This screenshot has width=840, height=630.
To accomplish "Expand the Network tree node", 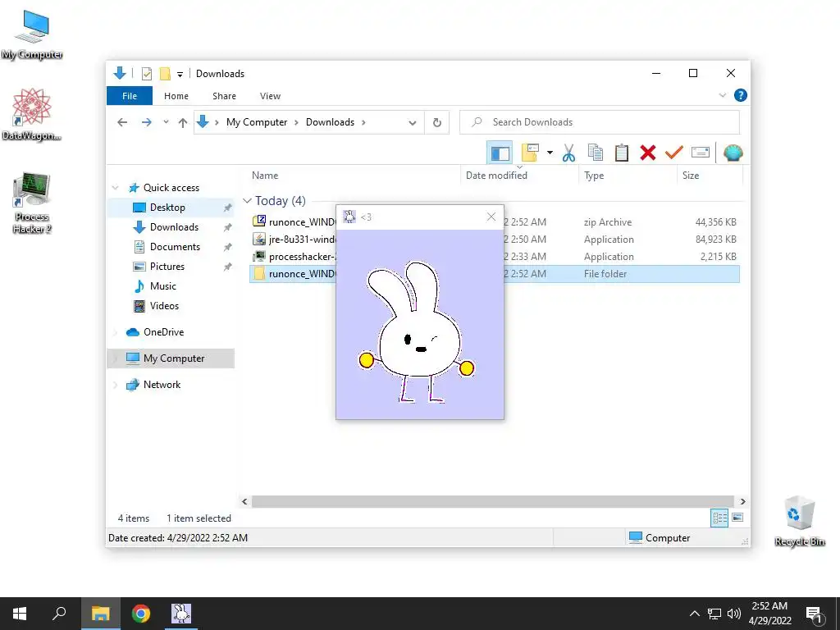I will click(115, 385).
